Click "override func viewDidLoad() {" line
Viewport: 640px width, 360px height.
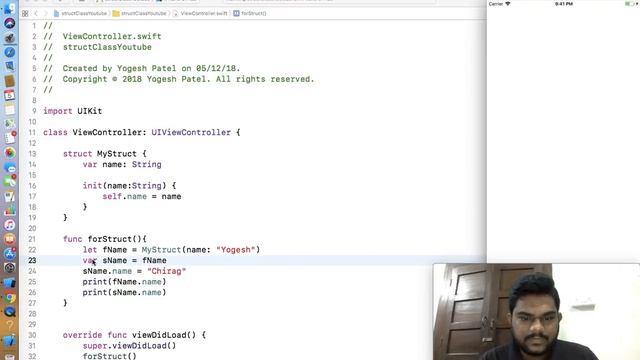(134, 335)
